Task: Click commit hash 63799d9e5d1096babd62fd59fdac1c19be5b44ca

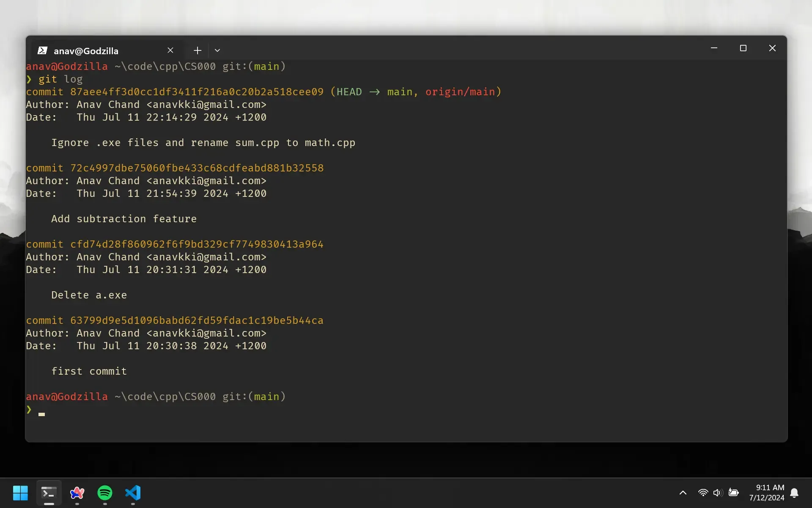Action: click(197, 320)
